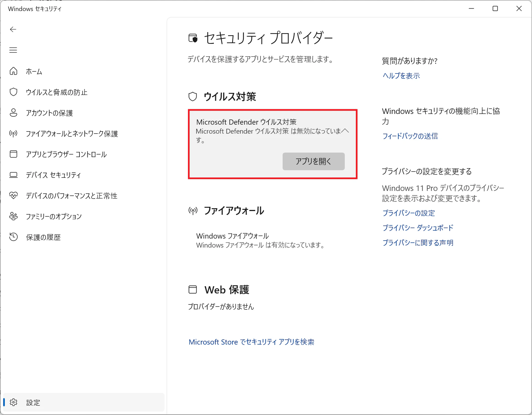The width and height of the screenshot is (532, 415).
Task: Click the フィードバックの送信 link
Action: click(410, 136)
